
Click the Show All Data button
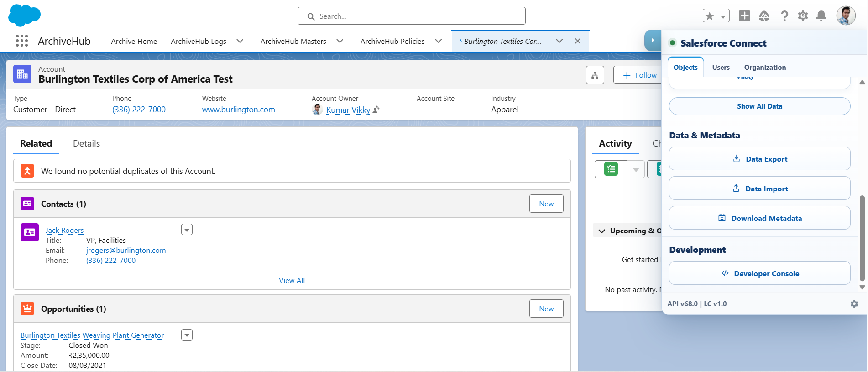click(x=760, y=106)
